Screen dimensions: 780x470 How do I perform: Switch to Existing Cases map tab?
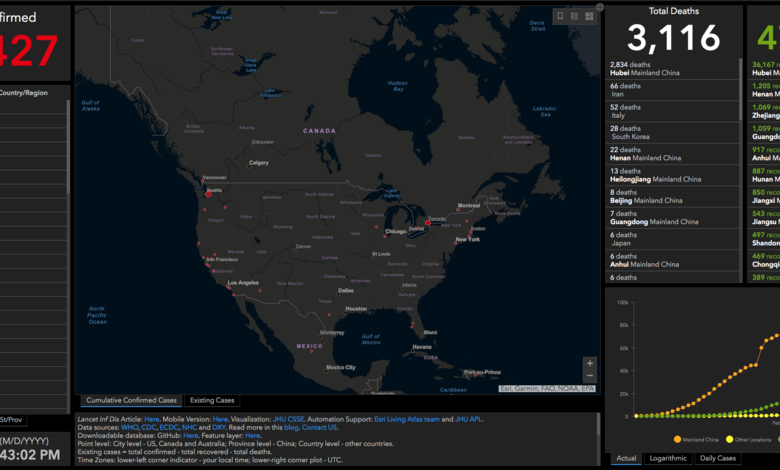211,400
